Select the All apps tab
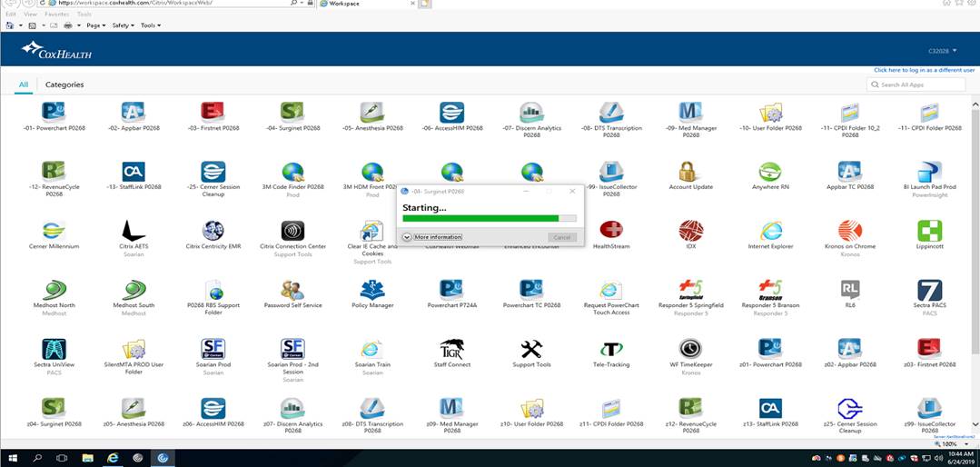980x467 pixels. click(x=24, y=84)
